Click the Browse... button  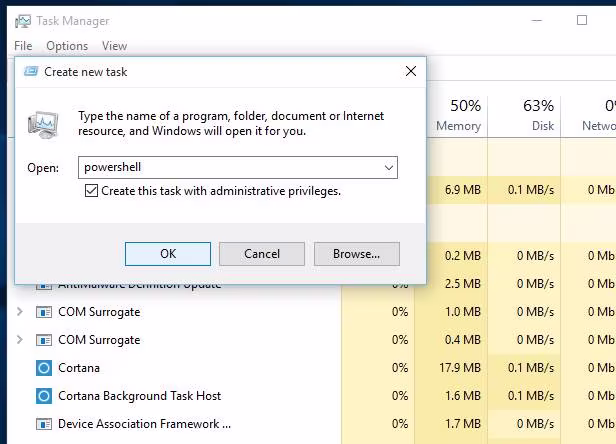point(357,254)
